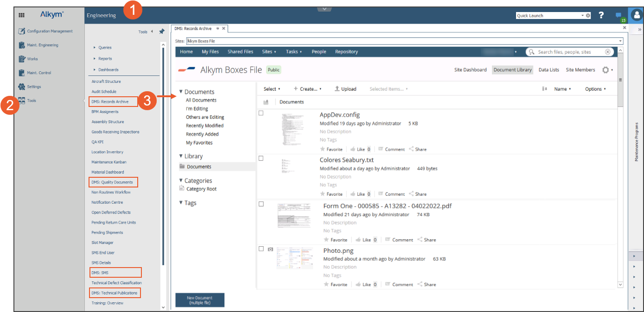
Task: Open the chat notifications icon
Action: (x=618, y=15)
